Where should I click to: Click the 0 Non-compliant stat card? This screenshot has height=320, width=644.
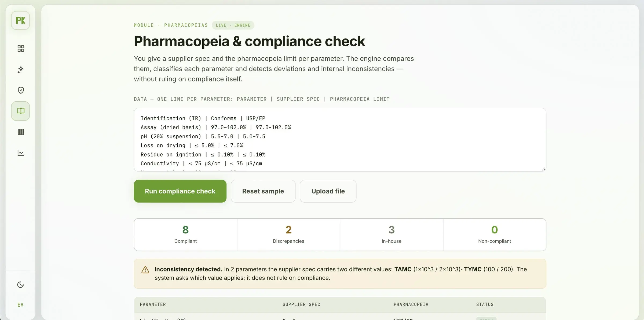495,235
